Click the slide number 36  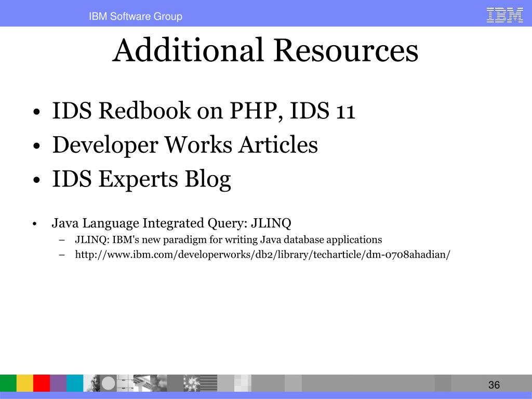click(x=494, y=385)
